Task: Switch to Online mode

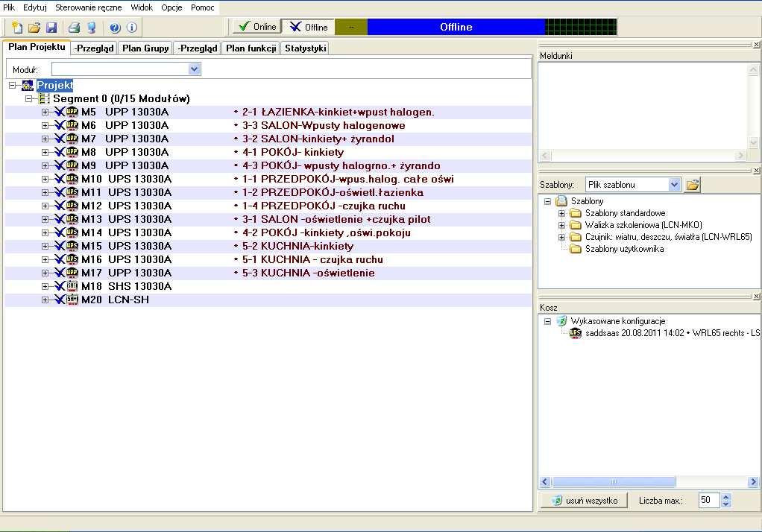Action: 257,27
